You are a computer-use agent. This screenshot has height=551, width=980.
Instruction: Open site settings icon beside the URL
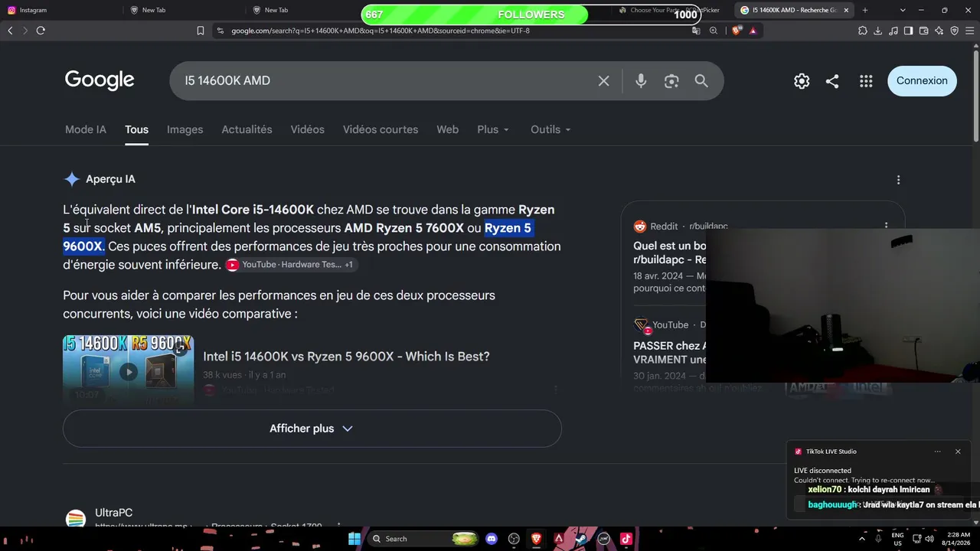tap(220, 31)
